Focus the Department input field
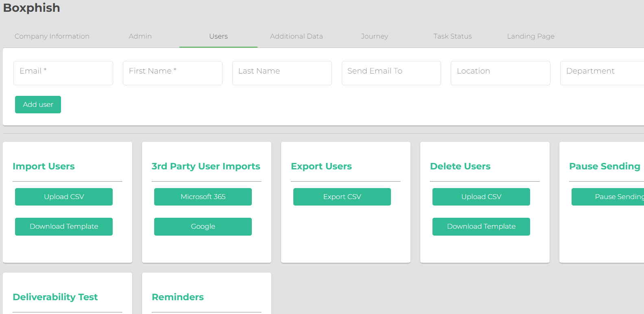 click(602, 73)
